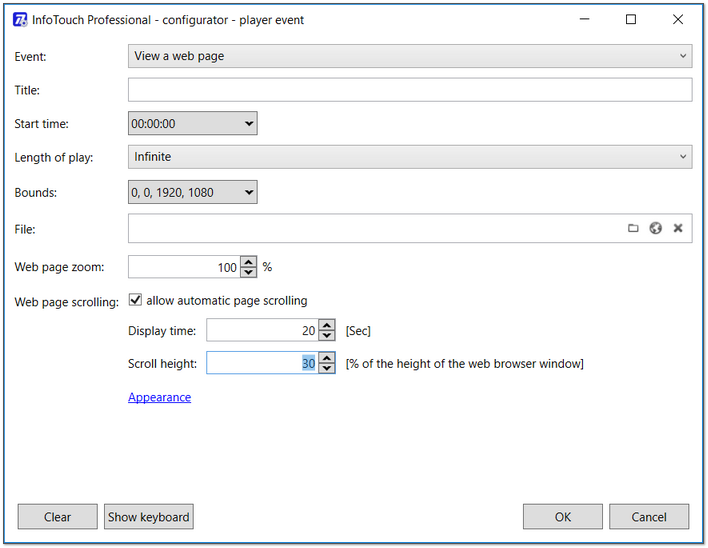Click the Display time value field

(x=262, y=330)
